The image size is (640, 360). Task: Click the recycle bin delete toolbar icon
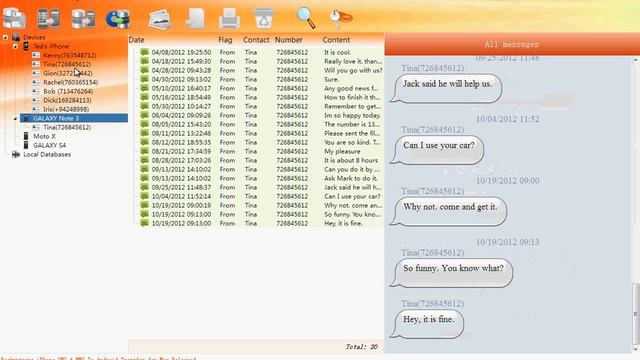pyautogui.click(x=264, y=18)
